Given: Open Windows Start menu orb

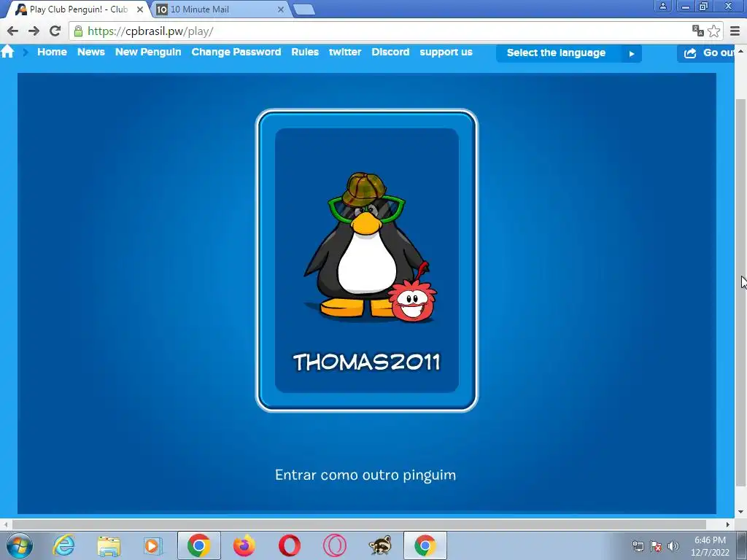Looking at the screenshot, I should point(20,545).
